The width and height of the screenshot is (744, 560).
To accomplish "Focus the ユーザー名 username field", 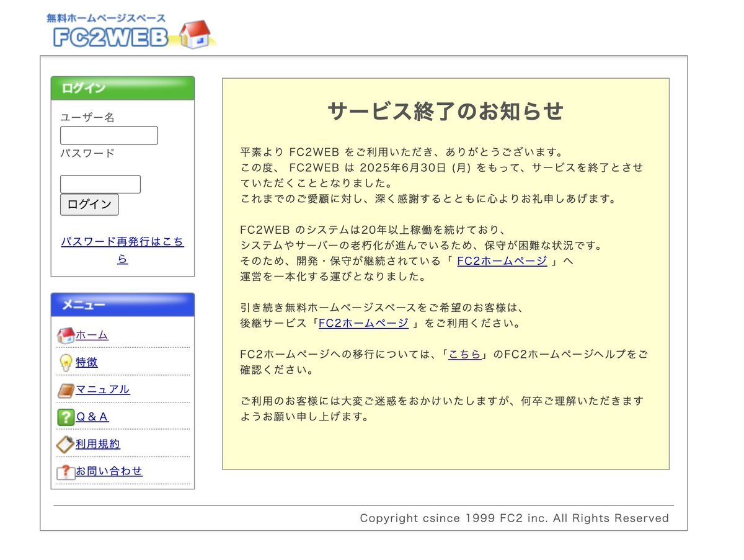I will [x=108, y=135].
